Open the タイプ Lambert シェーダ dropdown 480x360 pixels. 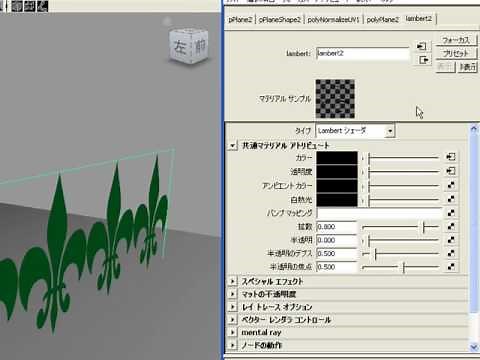(355, 131)
